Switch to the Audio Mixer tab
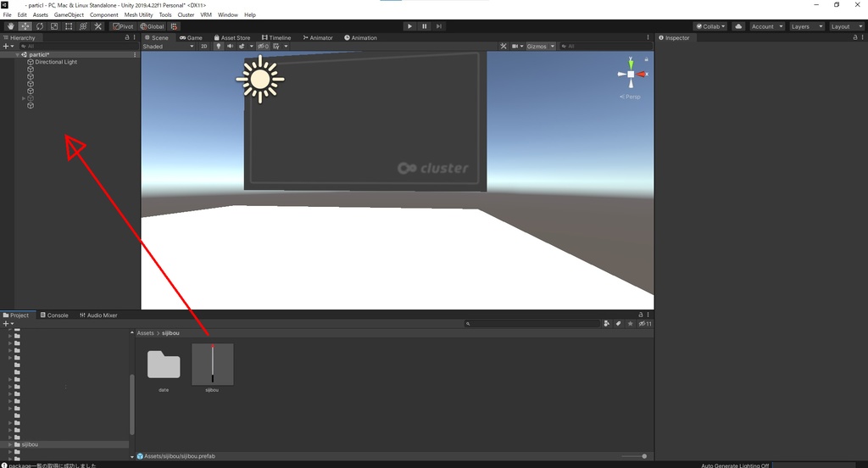 pyautogui.click(x=98, y=315)
